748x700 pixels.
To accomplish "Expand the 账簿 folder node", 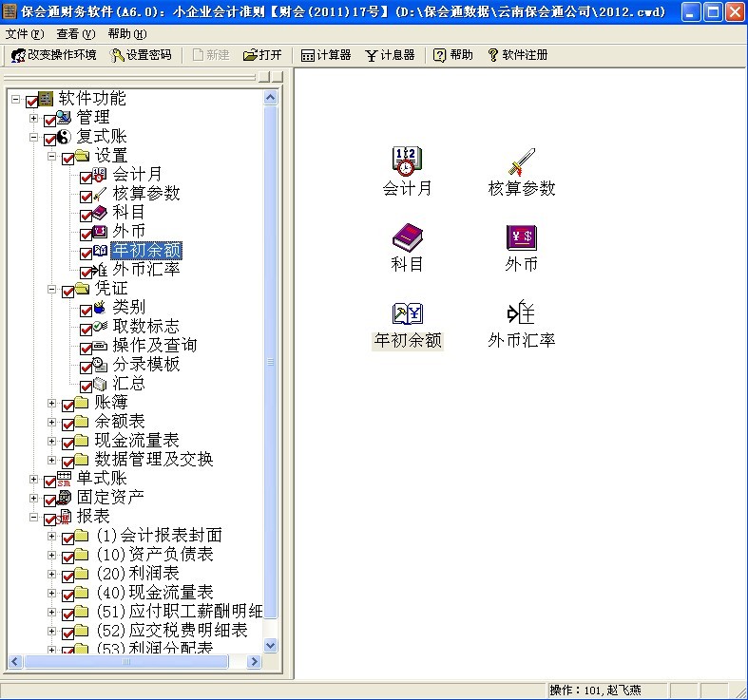I will tap(52, 403).
